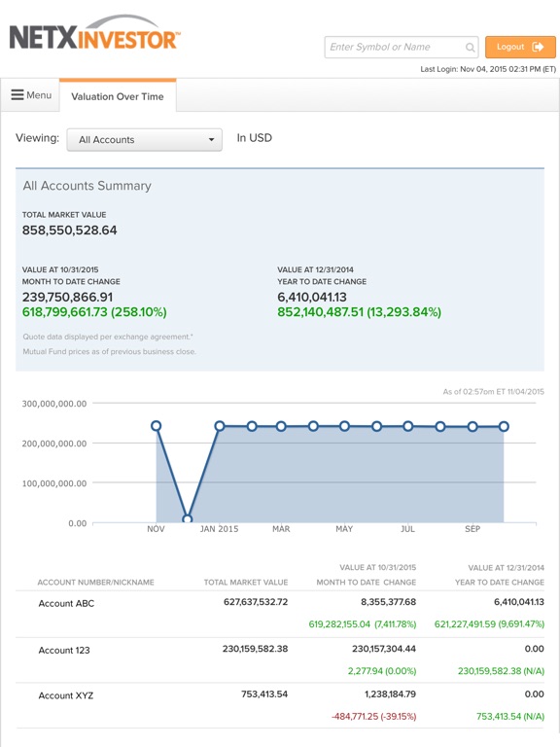Click the zero-value December chart point
560x747 pixels.
point(188,518)
